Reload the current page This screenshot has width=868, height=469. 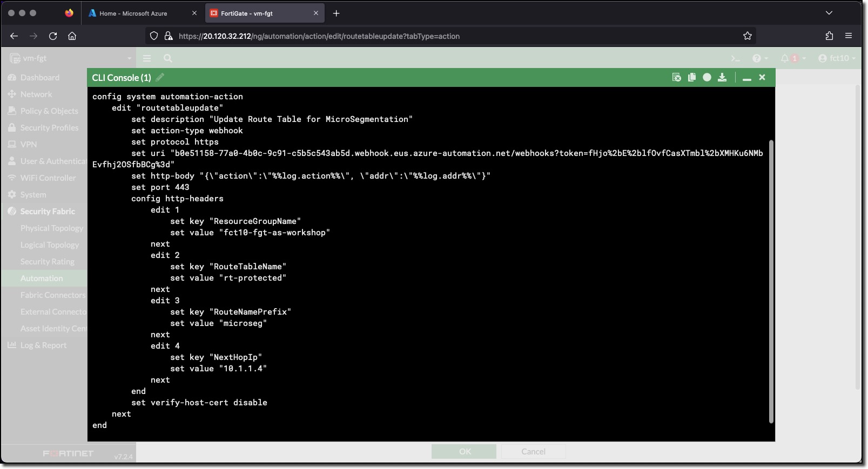pos(53,36)
